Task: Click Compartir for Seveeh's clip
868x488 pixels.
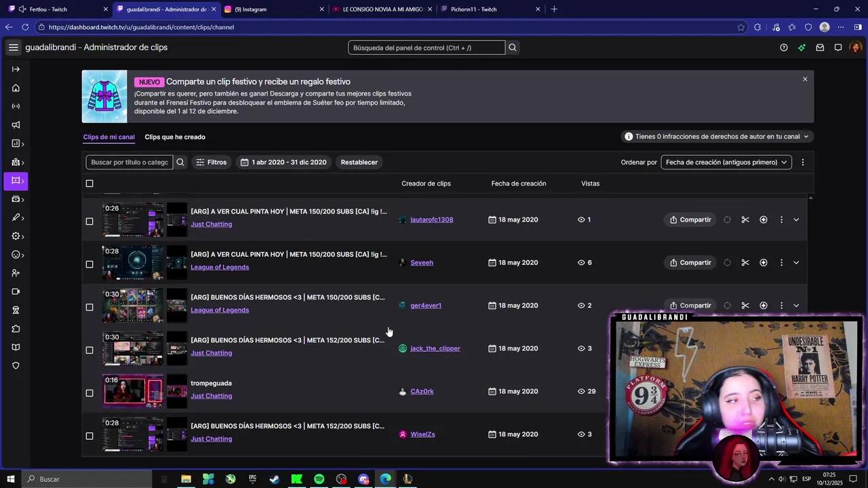Action: pos(690,262)
